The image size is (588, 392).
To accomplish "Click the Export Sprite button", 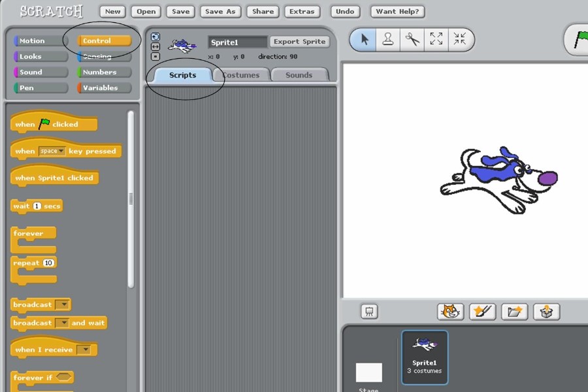I will 299,42.
